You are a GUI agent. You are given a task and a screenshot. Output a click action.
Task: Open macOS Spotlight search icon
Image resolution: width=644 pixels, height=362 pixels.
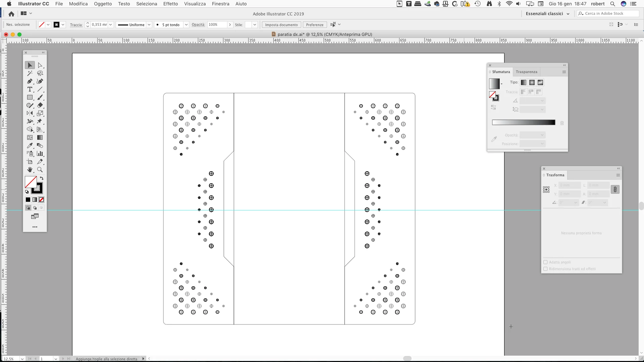(x=612, y=4)
